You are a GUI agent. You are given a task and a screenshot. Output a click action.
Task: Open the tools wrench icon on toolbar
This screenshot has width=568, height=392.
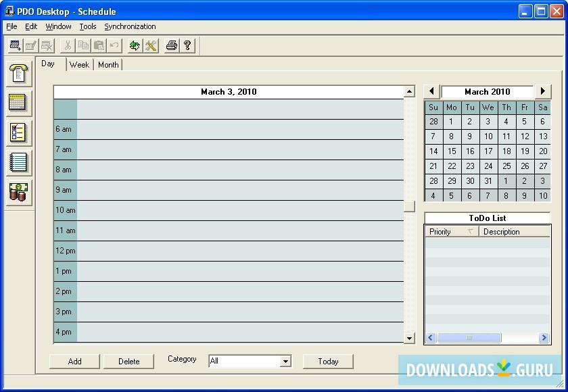point(151,45)
